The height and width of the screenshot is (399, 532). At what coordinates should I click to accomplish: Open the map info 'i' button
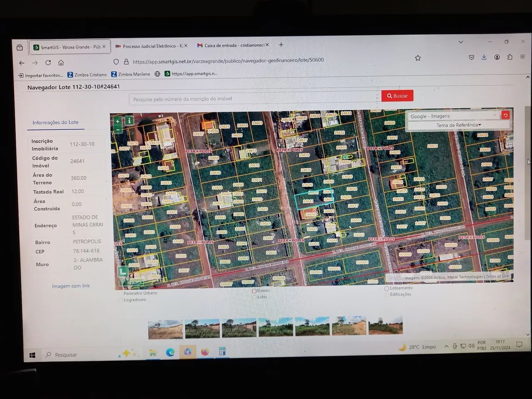[129, 121]
